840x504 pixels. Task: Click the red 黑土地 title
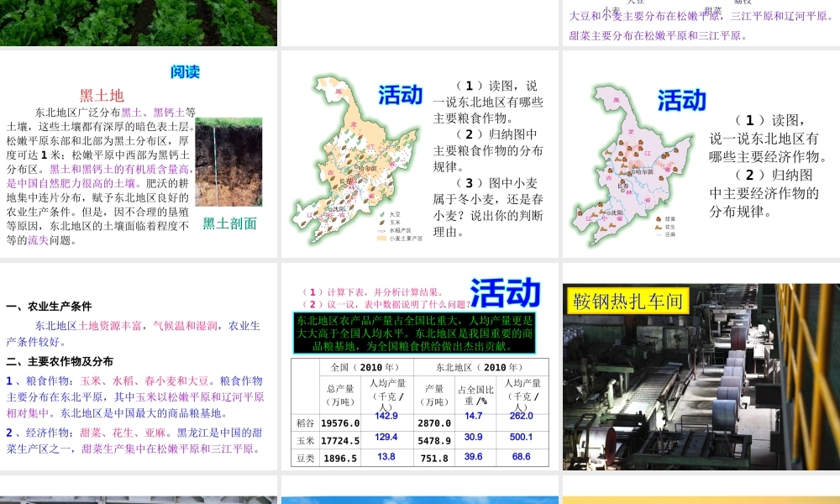[102, 95]
